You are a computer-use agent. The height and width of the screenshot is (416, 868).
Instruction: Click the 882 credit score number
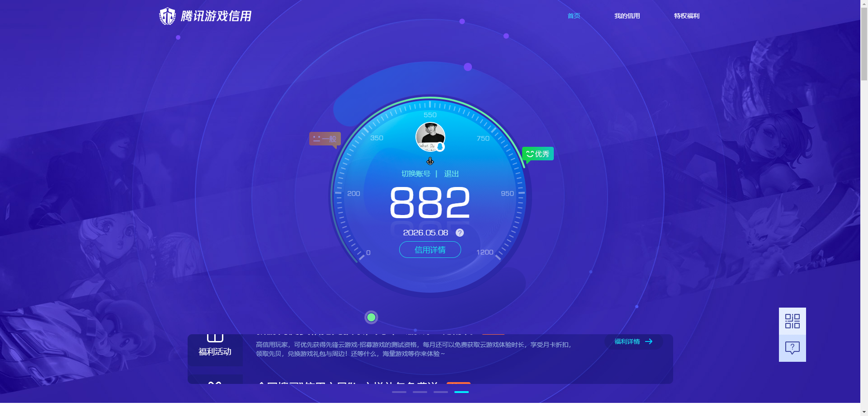[x=430, y=203]
